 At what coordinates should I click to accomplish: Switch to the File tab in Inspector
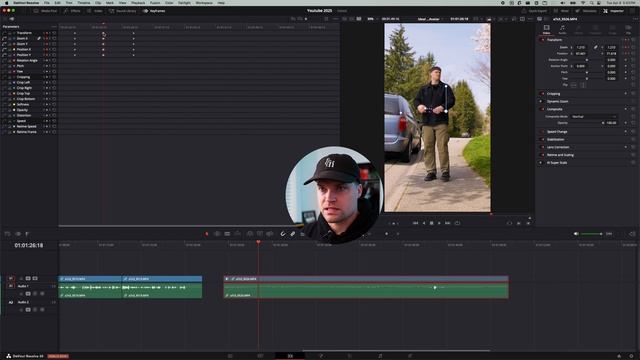pos(628,29)
